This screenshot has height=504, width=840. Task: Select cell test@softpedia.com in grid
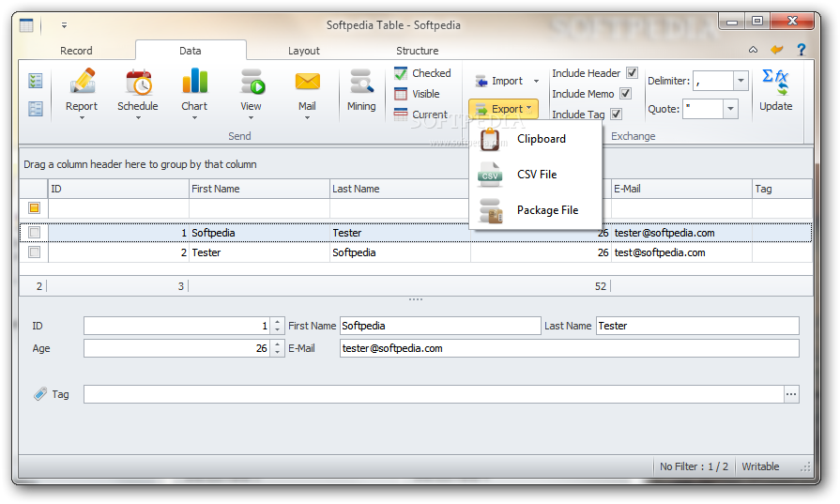pyautogui.click(x=681, y=252)
